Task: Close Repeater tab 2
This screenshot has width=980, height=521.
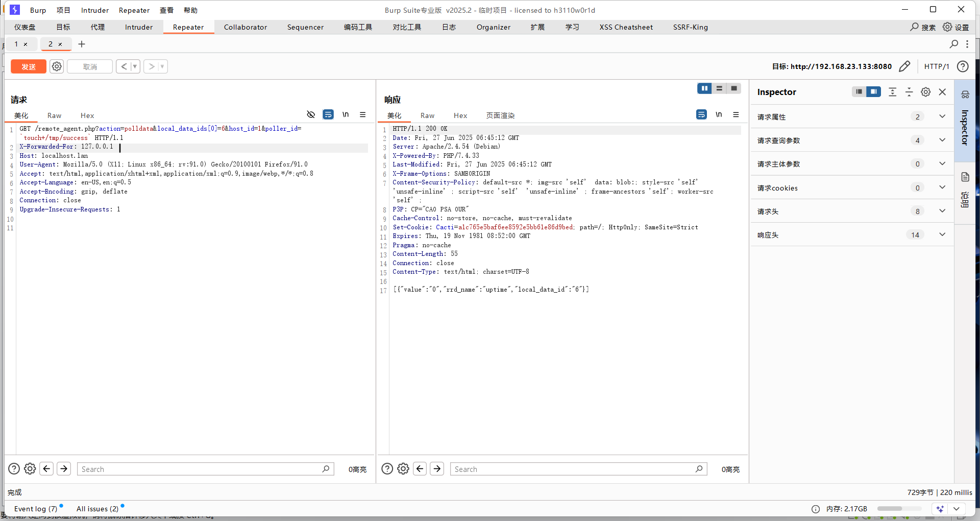Action: click(x=60, y=44)
